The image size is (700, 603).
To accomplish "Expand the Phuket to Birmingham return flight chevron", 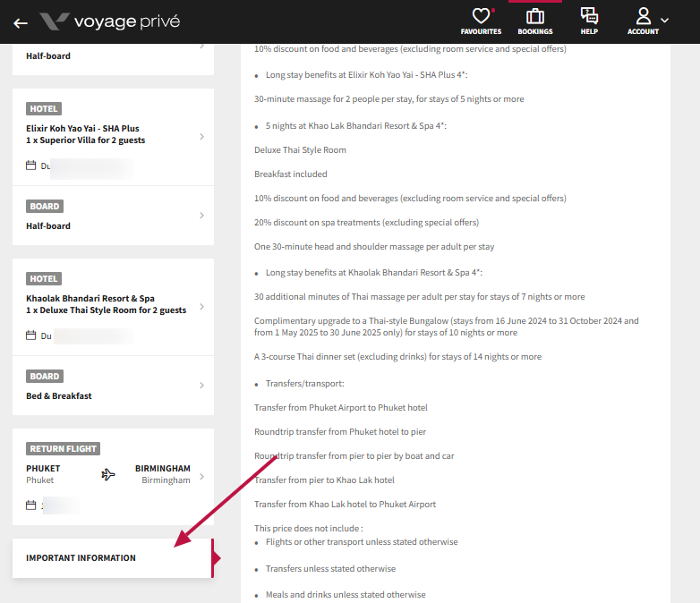I will pos(201,476).
